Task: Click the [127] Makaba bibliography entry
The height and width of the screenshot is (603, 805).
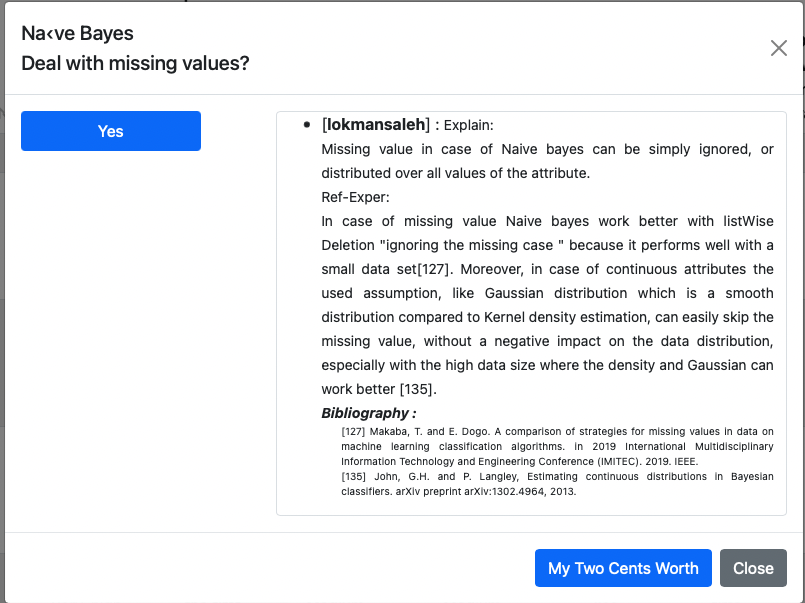Action: coord(557,446)
